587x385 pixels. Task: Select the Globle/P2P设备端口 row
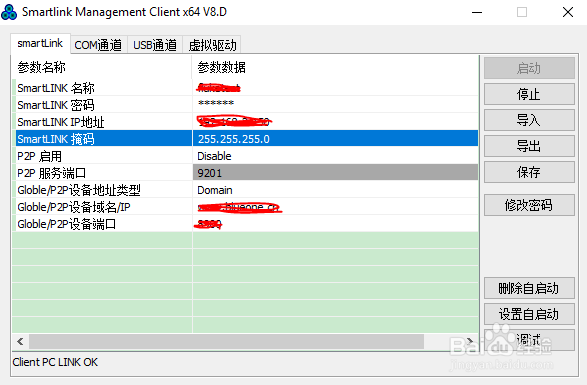tap(245, 224)
